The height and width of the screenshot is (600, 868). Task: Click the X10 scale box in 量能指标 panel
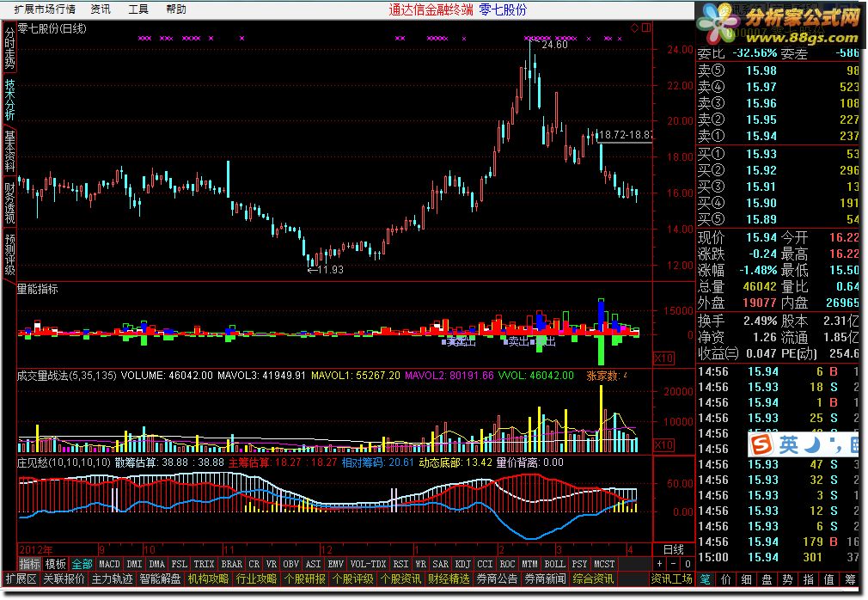click(663, 358)
